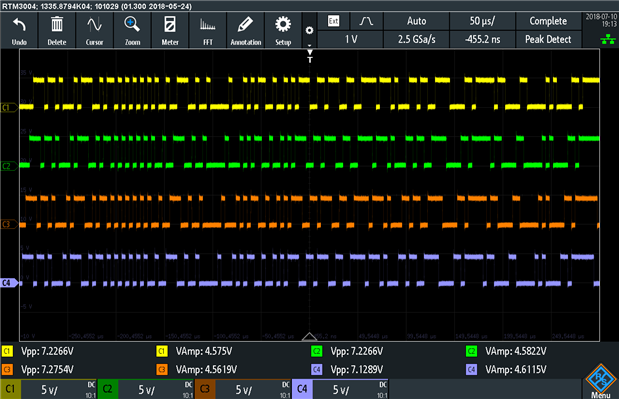Open C4 5 V/ vertical scale setting
This screenshot has height=399, width=619.
(351, 390)
